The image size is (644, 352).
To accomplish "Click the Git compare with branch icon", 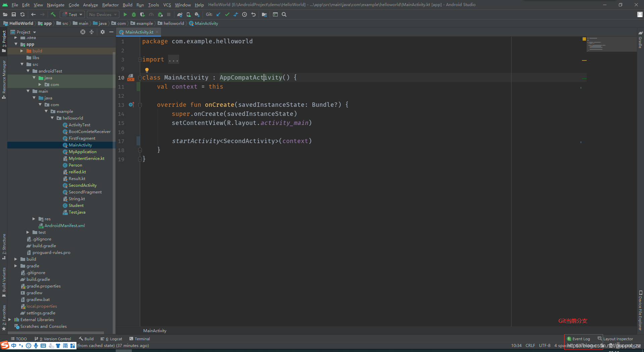I will click(236, 14).
